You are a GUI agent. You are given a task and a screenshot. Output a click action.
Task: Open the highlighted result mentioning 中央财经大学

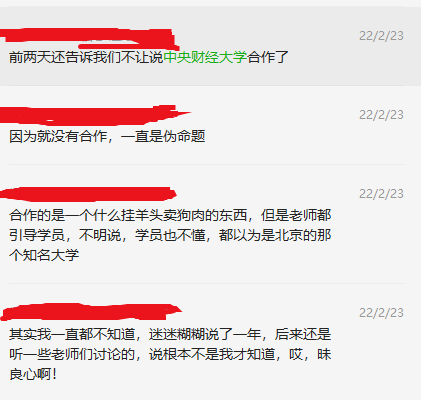(210, 46)
